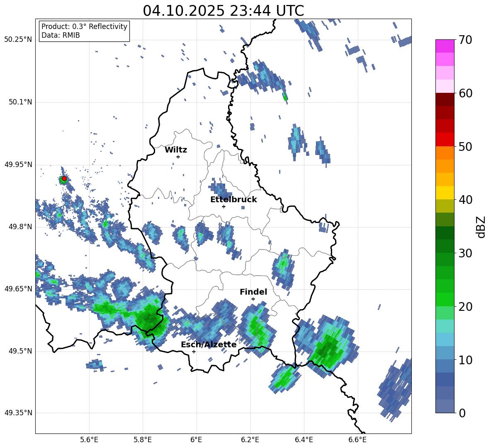Click the 40 colorbar tick label
The image size is (491, 448).
(465, 200)
